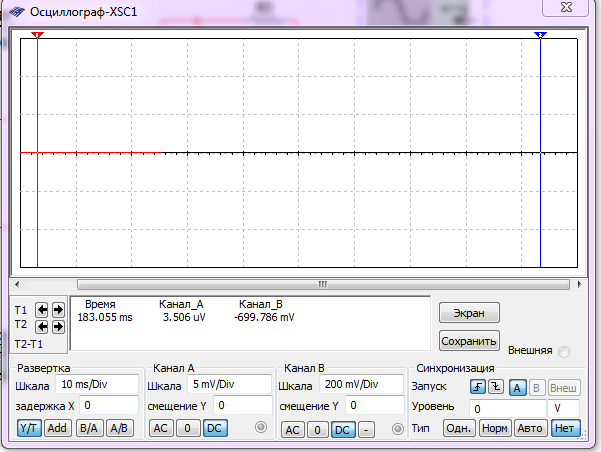The height and width of the screenshot is (452, 601).
Task: Click the 183.055 ms time reading
Action: pyautogui.click(x=105, y=317)
